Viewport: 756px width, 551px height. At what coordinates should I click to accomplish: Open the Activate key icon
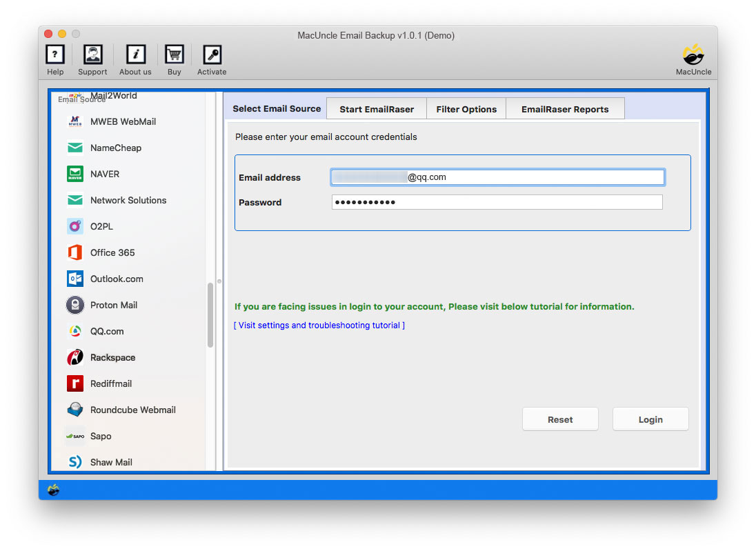coord(211,59)
